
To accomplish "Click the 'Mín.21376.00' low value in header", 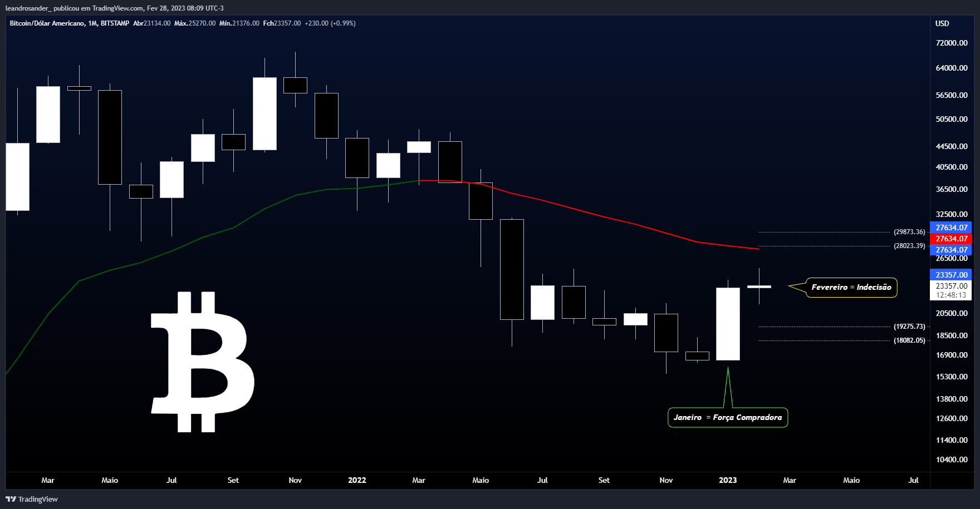I will pos(239,23).
